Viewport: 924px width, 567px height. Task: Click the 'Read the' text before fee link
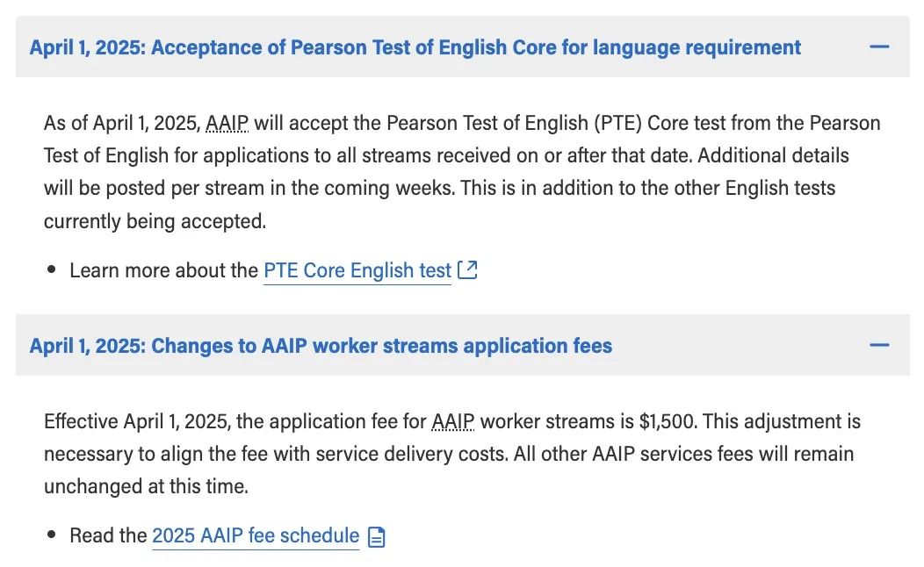click(x=108, y=535)
